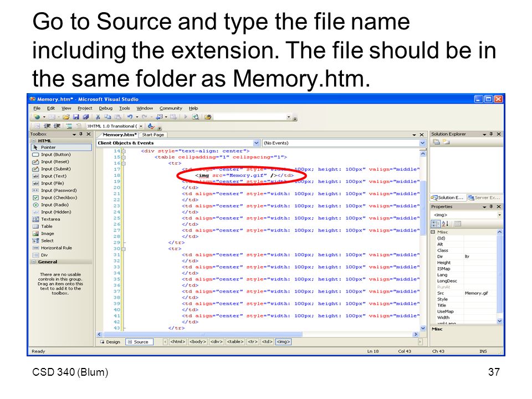This screenshot has height=399, width=532.
Task: Open the Undo history dropdown arrow
Action: click(x=137, y=117)
